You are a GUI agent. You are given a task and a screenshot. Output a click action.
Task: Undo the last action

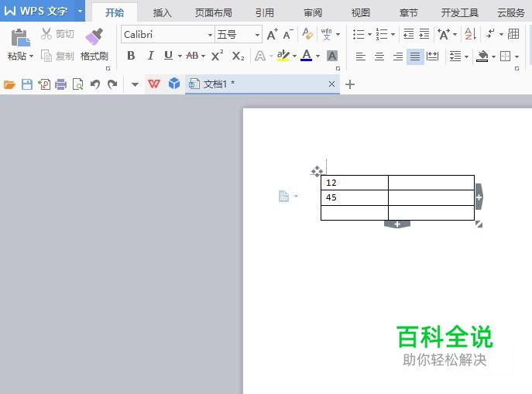[94, 84]
